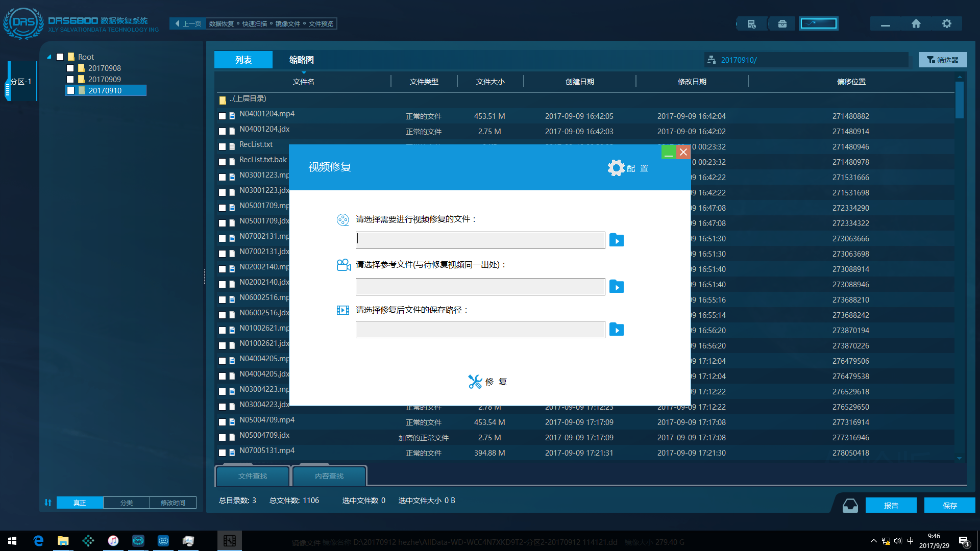Switch to the 缩略图 thumbnail tab
This screenshot has width=980, height=551.
[301, 60]
